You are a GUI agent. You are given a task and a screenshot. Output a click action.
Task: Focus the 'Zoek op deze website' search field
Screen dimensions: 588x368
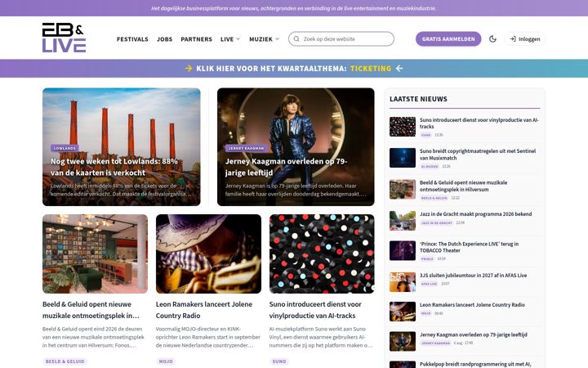tap(341, 38)
